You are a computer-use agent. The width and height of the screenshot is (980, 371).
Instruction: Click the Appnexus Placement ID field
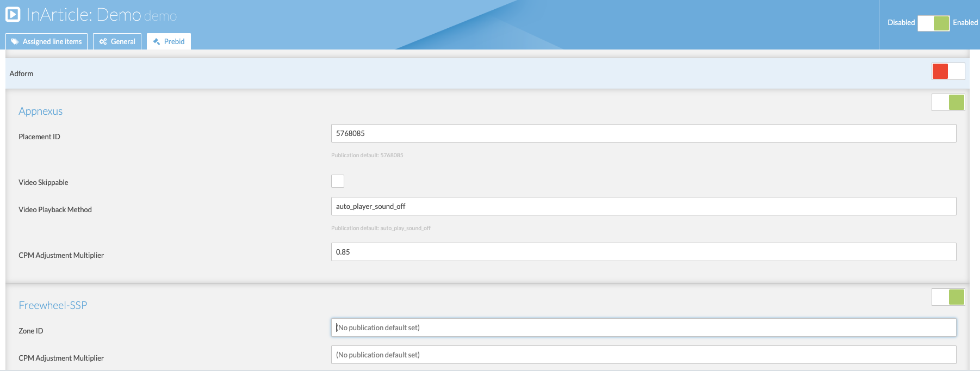(644, 133)
